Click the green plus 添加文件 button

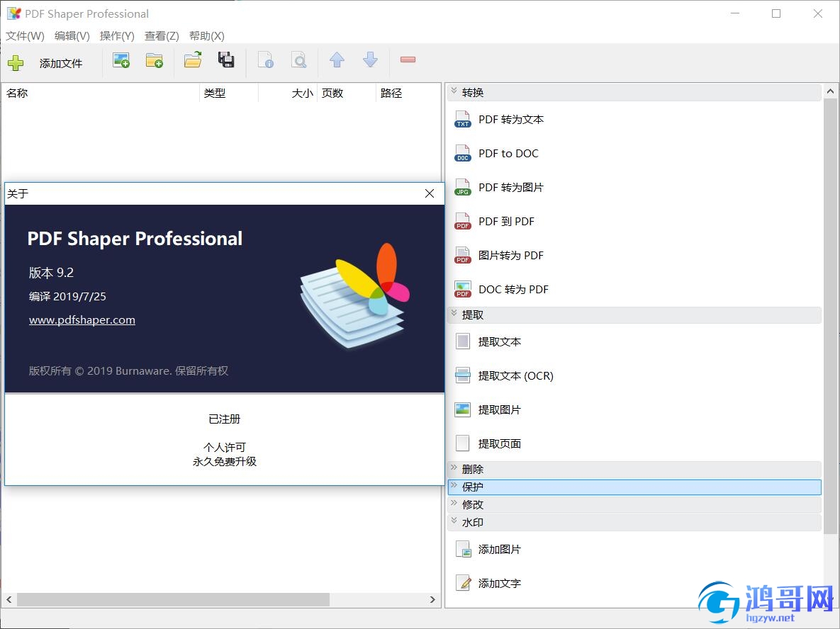click(45, 63)
